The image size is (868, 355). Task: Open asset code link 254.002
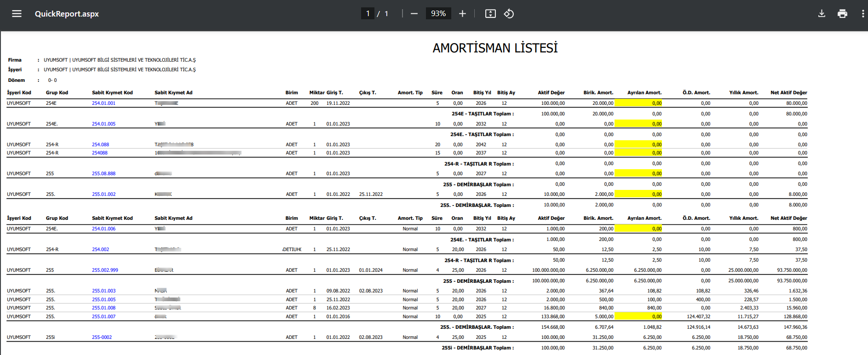tap(100, 250)
